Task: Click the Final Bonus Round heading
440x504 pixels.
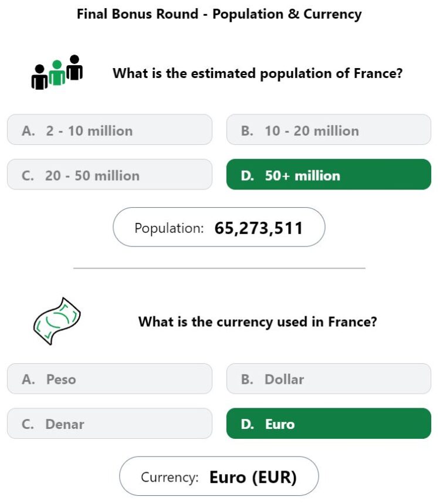Action: tap(219, 14)
